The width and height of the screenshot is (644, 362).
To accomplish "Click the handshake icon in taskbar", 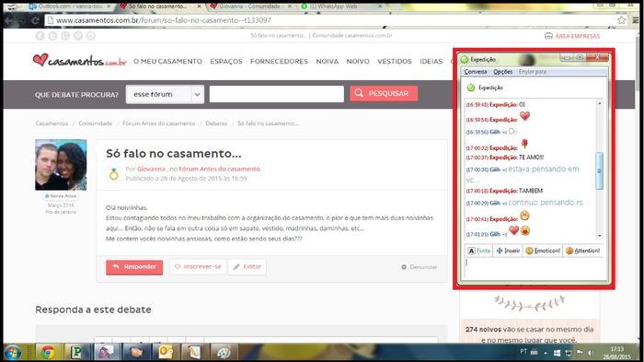I will pyautogui.click(x=136, y=353).
